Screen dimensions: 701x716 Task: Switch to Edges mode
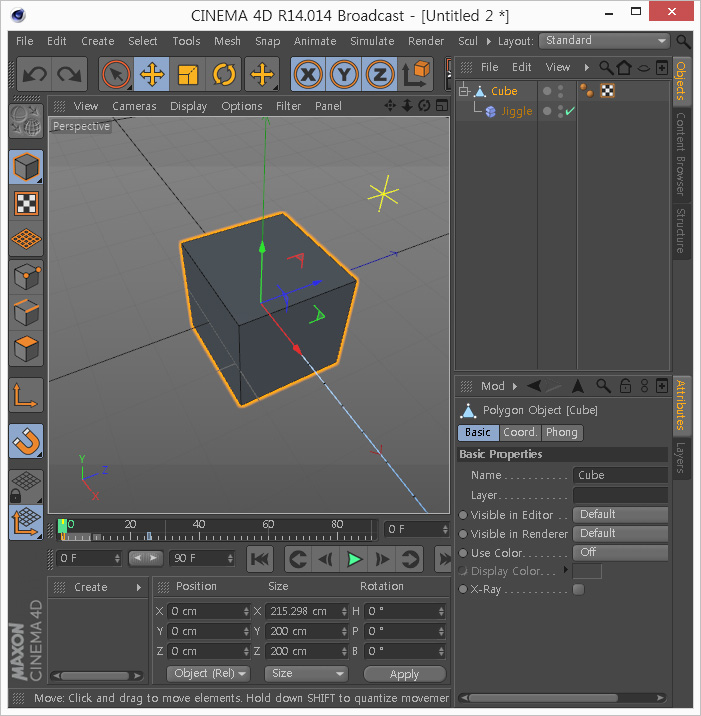point(26,313)
